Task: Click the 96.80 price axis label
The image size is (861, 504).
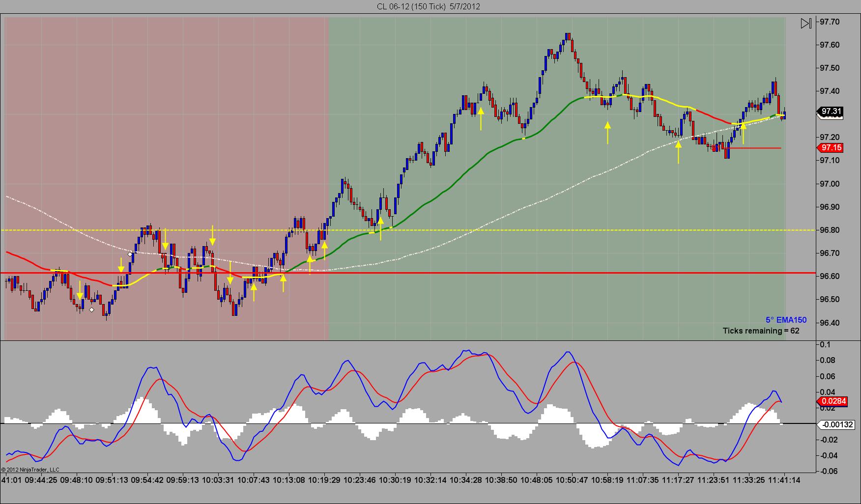Action: (x=830, y=230)
